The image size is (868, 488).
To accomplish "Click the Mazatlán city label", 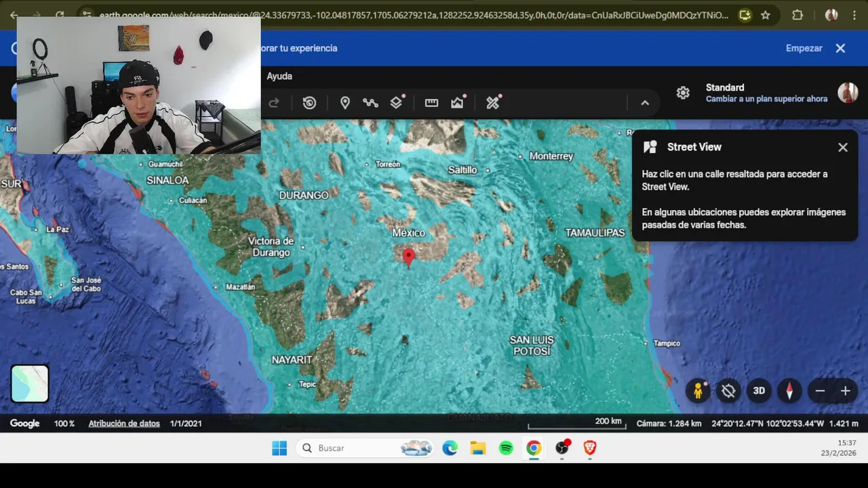I will pyautogui.click(x=240, y=287).
